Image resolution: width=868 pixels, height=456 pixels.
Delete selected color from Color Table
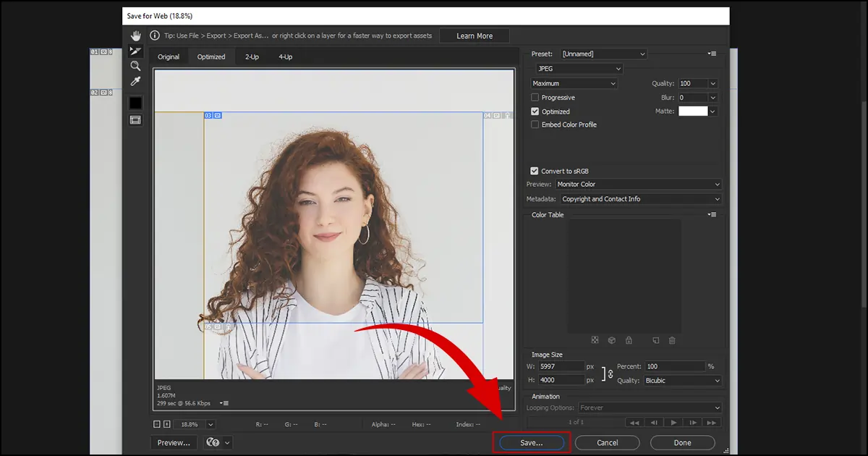pos(672,340)
